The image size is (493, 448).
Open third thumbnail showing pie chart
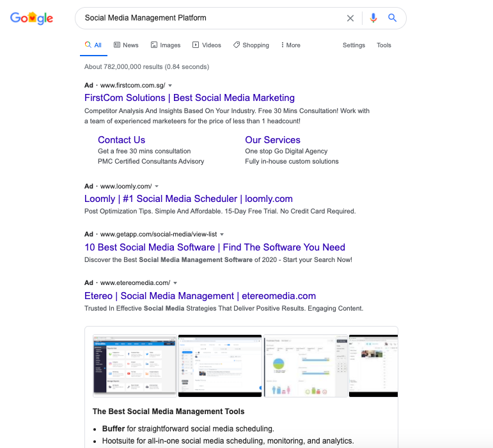306,366
